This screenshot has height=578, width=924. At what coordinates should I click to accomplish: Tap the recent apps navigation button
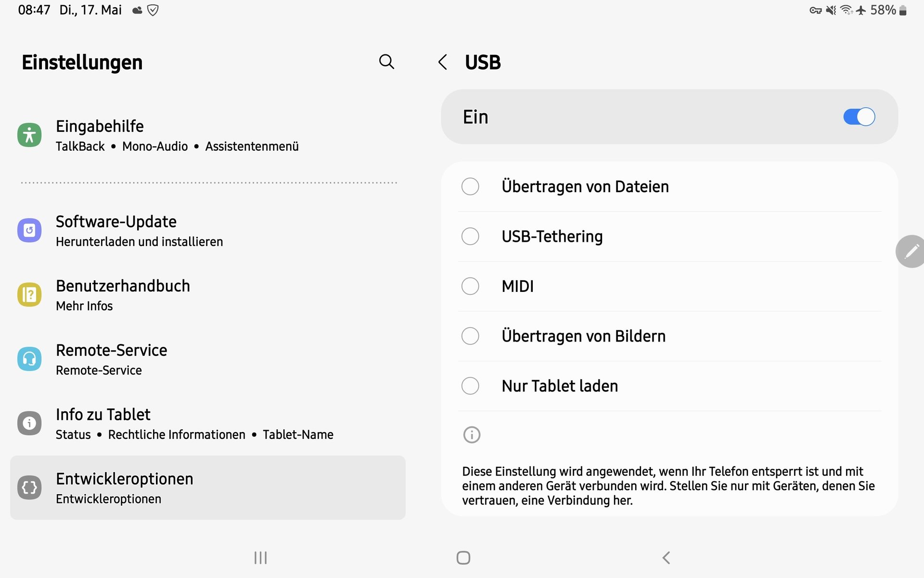coord(260,558)
